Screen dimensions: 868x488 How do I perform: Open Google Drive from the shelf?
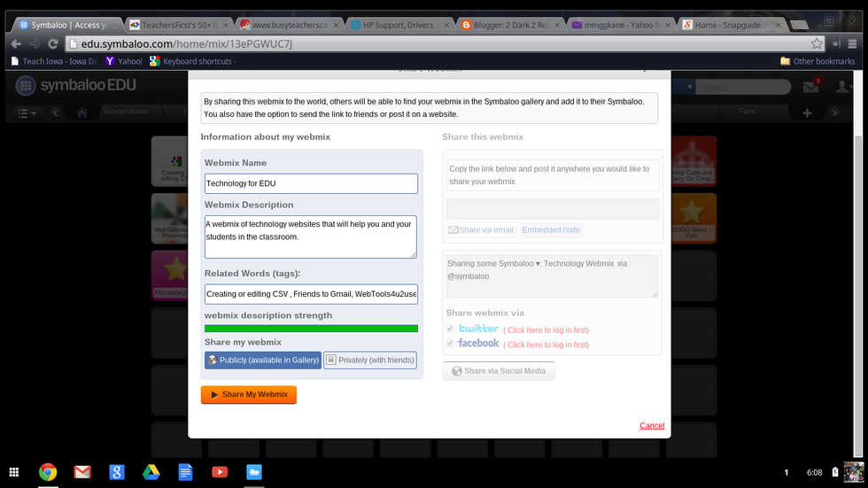click(151, 472)
